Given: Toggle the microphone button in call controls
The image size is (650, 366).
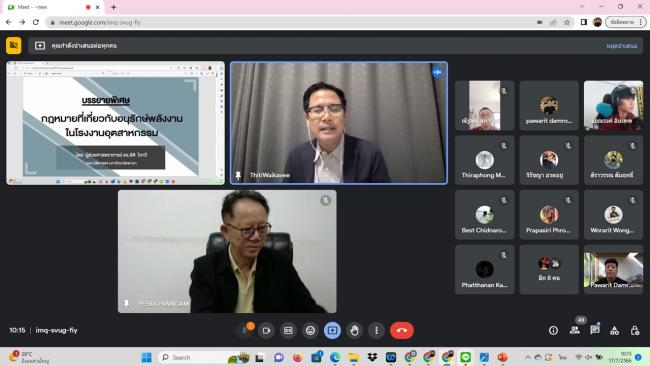Looking at the screenshot, I should [245, 330].
